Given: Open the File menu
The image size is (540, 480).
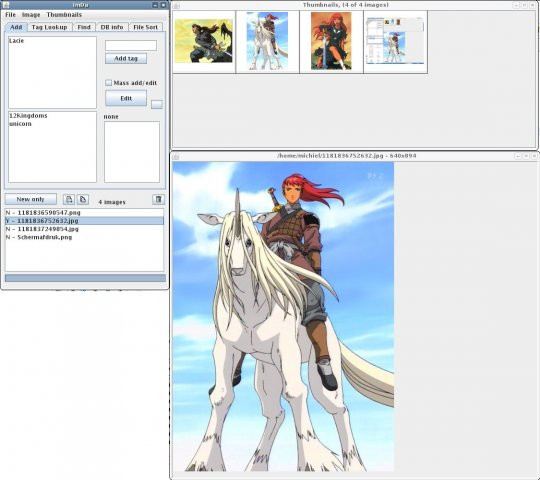Looking at the screenshot, I should 10,15.
